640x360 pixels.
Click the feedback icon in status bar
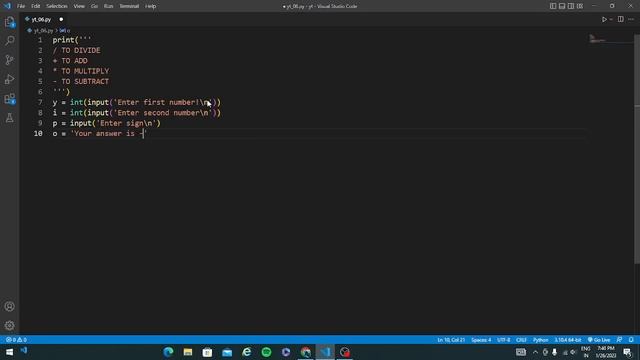620,340
